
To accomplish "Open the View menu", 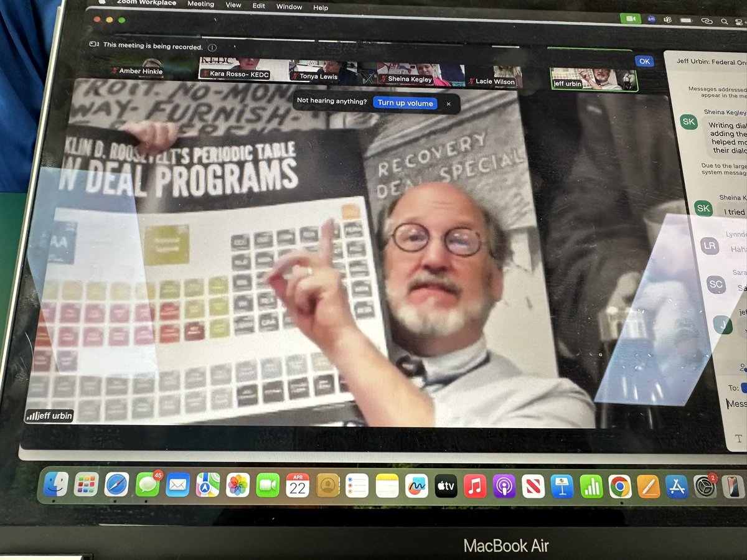I will pyautogui.click(x=233, y=5).
